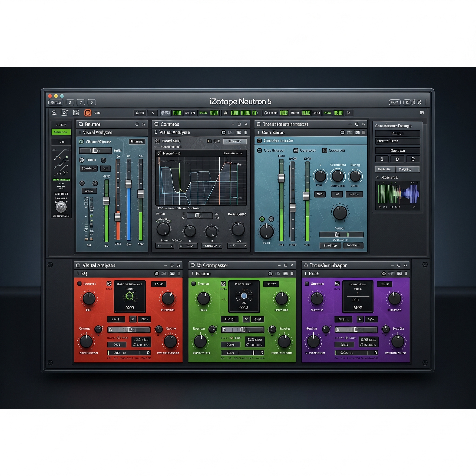Image resolution: width=476 pixels, height=476 pixels.
Task: Toggle the blue panel's header bar checkbox
Action: [259, 141]
